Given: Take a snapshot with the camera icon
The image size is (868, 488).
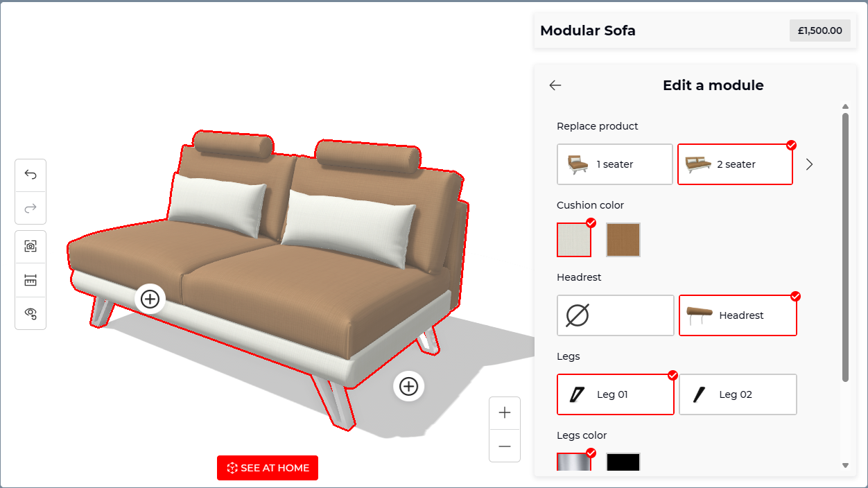Looking at the screenshot, I should tap(31, 246).
